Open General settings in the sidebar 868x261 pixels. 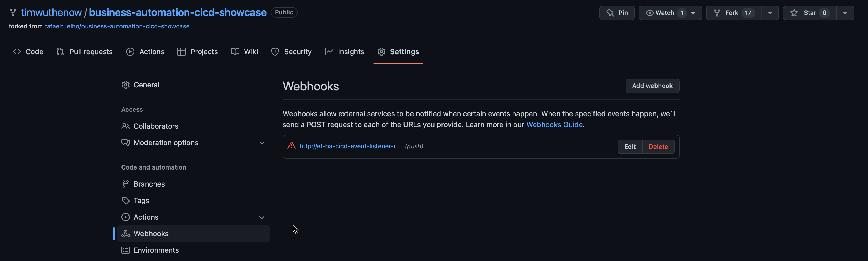pyautogui.click(x=194, y=85)
